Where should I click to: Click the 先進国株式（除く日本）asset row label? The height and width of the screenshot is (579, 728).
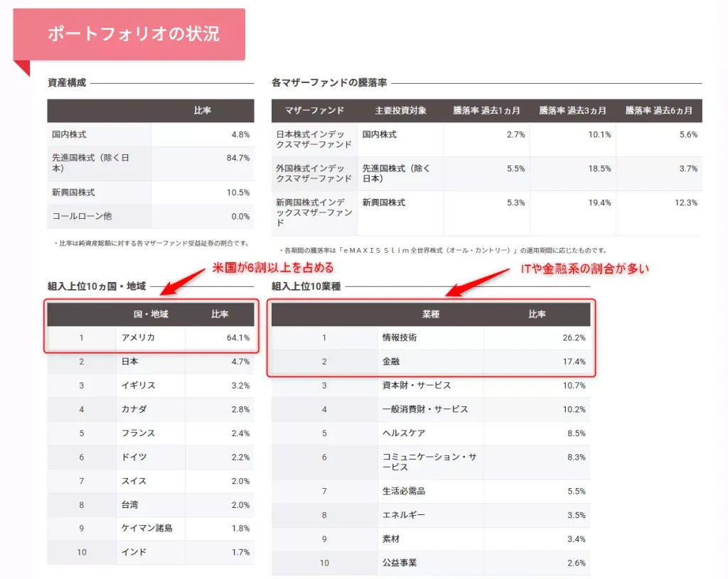(90, 163)
